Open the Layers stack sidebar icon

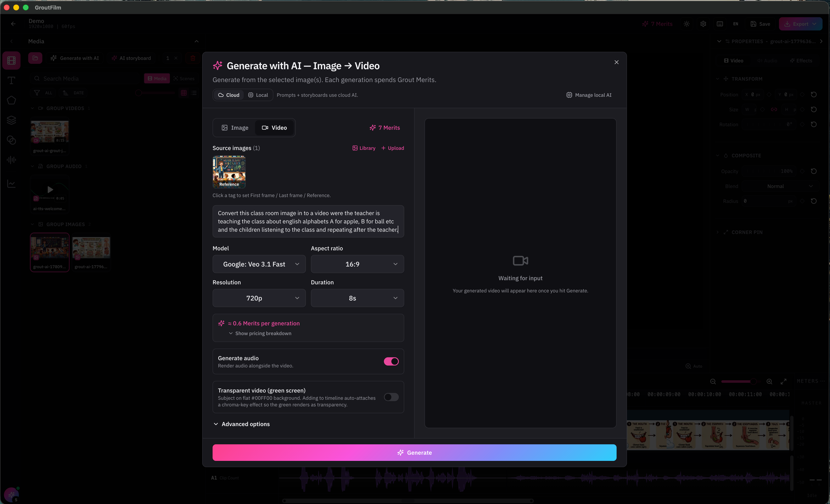click(11, 120)
